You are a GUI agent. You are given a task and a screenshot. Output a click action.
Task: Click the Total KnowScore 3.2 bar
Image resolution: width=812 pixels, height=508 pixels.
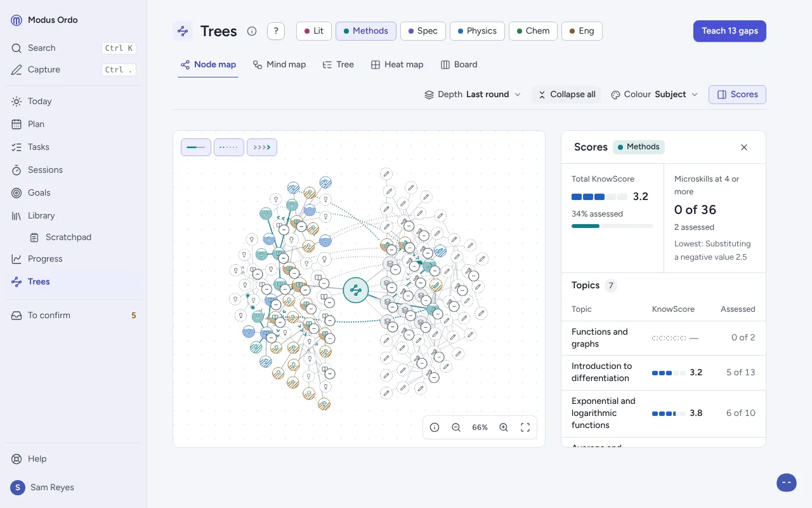coord(599,197)
